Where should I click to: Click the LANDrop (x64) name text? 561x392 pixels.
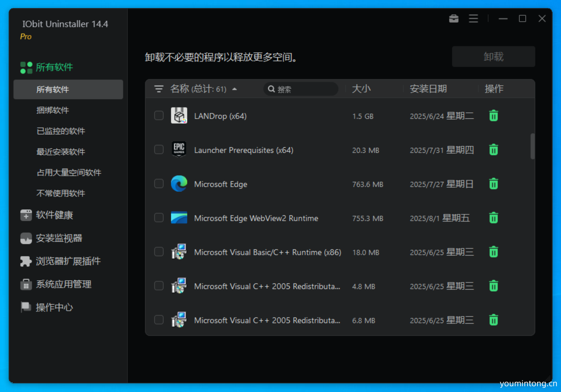220,116
